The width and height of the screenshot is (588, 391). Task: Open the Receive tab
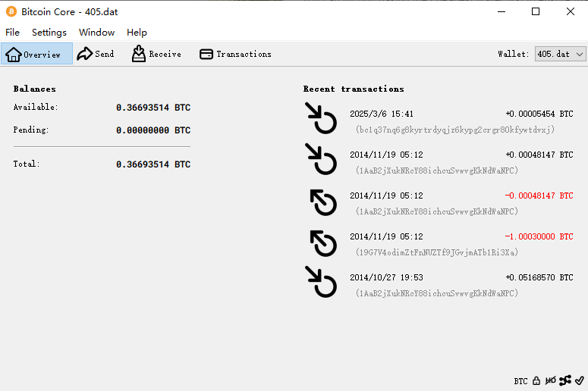[x=156, y=54]
